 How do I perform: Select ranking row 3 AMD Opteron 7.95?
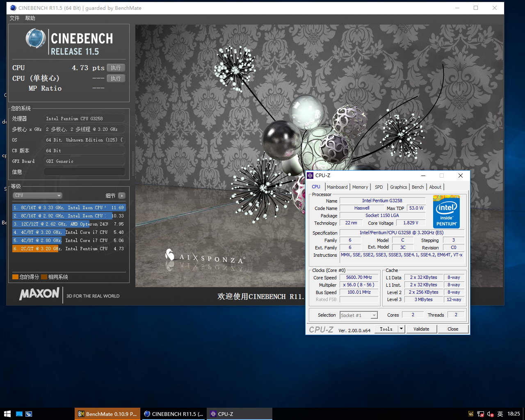click(69, 224)
